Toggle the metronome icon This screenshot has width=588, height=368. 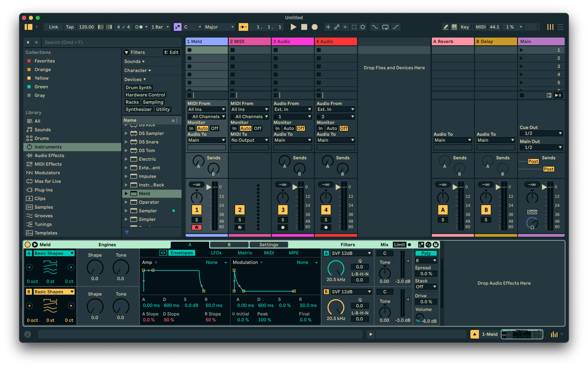[x=139, y=27]
